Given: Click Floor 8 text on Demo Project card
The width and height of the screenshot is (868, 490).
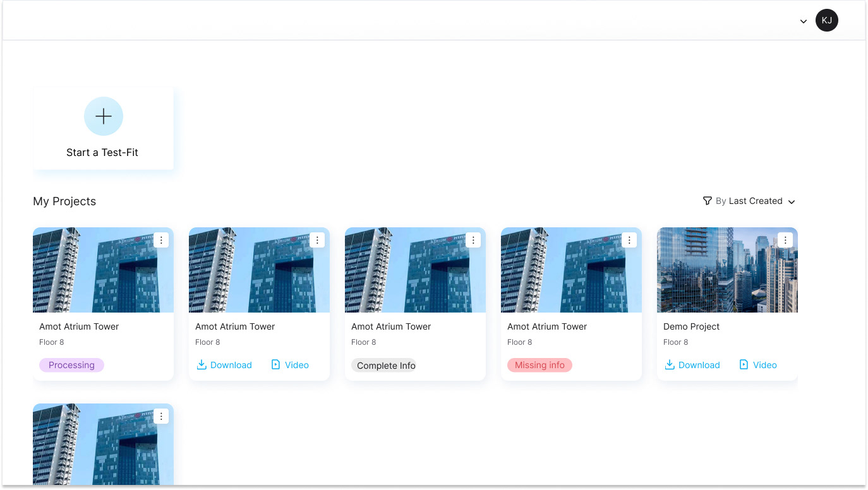Looking at the screenshot, I should point(675,342).
